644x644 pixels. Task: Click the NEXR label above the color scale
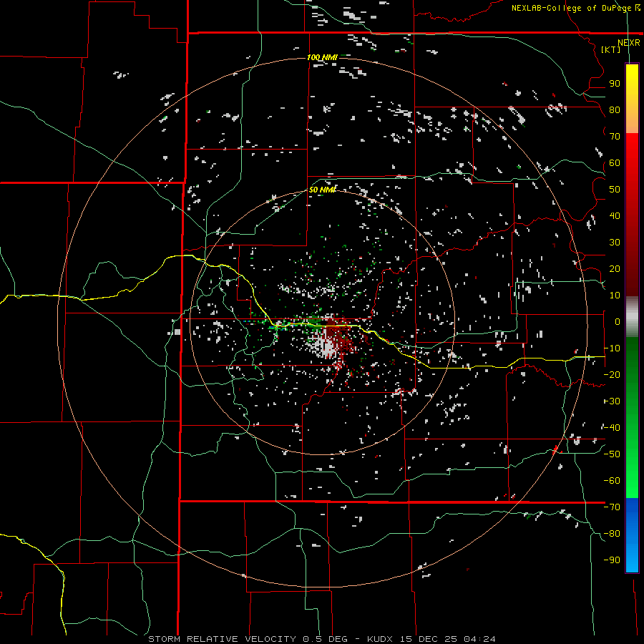(628, 43)
